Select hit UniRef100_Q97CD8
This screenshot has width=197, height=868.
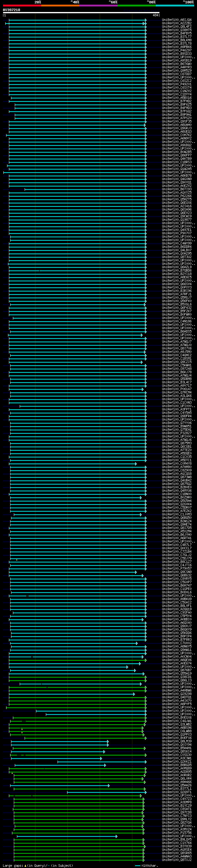coord(176,812)
